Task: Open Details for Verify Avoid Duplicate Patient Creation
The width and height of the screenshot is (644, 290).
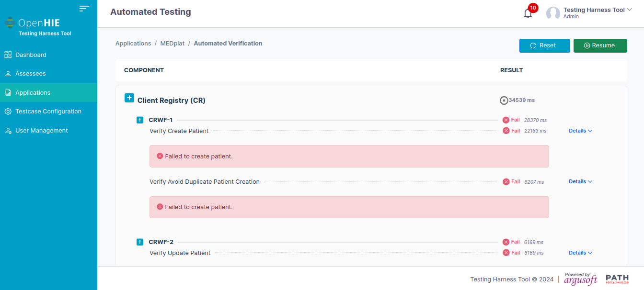Action: [x=580, y=181]
